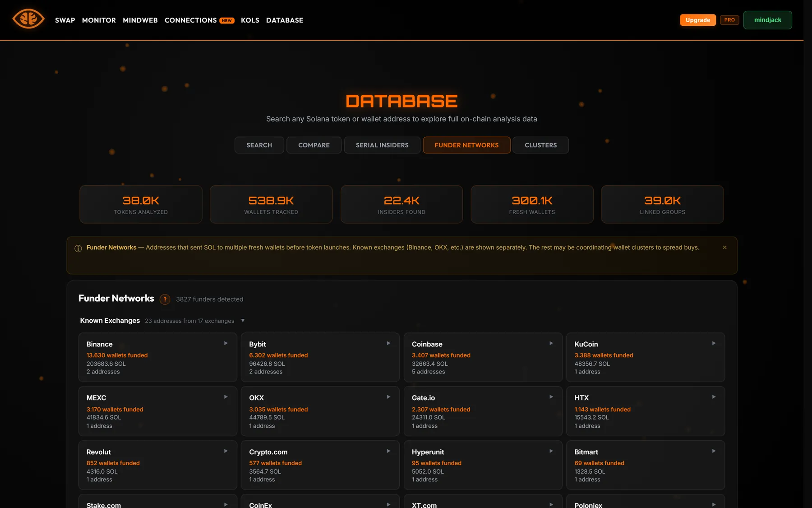This screenshot has width=812, height=508.
Task: Click '1.143 wallets funded' under HTX
Action: (x=603, y=410)
